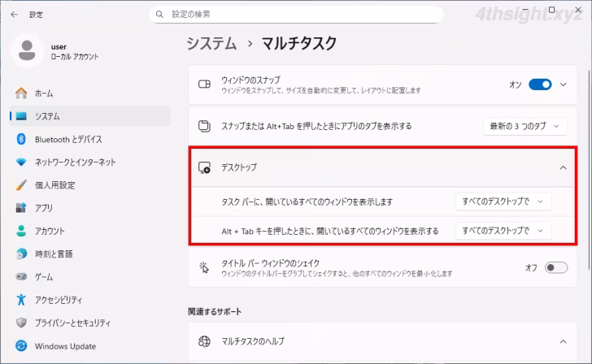Open ホーム in the sidebar
592x364 pixels.
coord(89,93)
